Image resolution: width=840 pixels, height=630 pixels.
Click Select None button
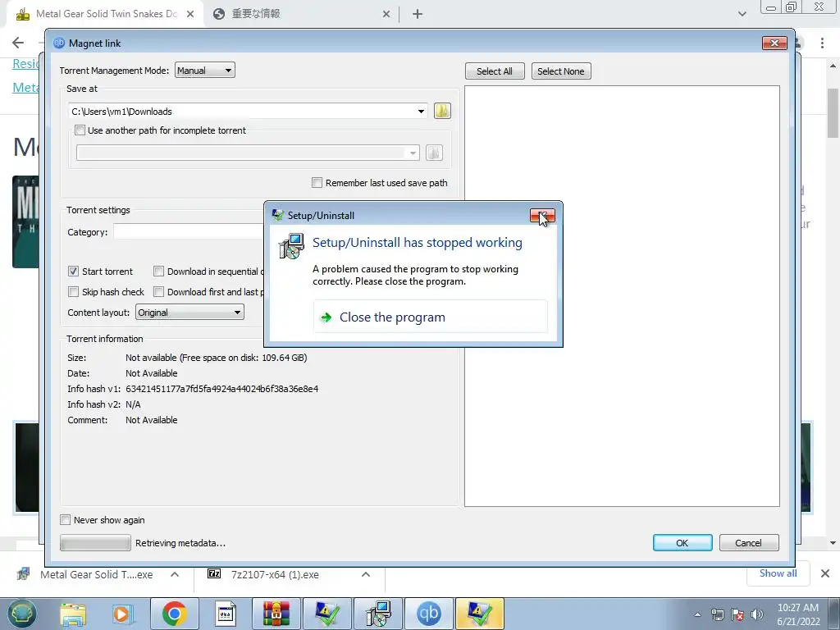pos(561,71)
